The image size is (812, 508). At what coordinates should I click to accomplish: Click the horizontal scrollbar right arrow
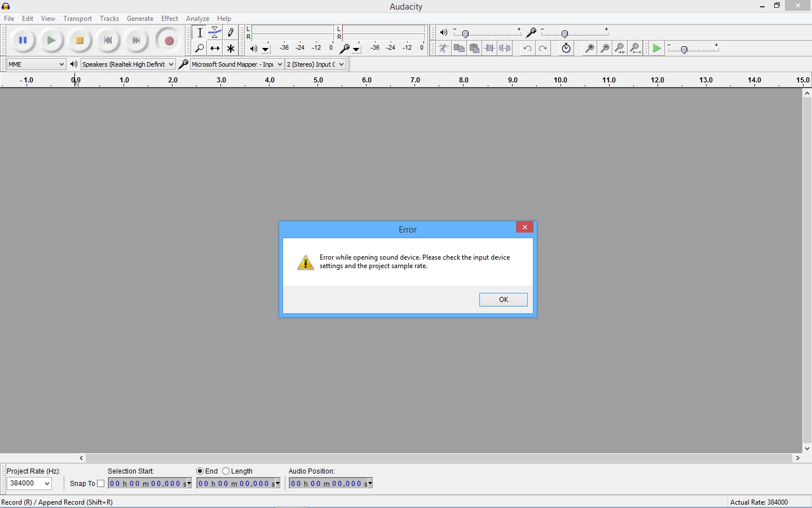(x=798, y=458)
